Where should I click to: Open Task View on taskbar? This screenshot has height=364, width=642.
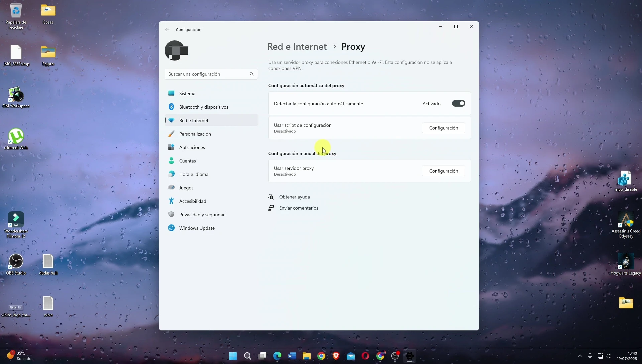click(x=262, y=356)
